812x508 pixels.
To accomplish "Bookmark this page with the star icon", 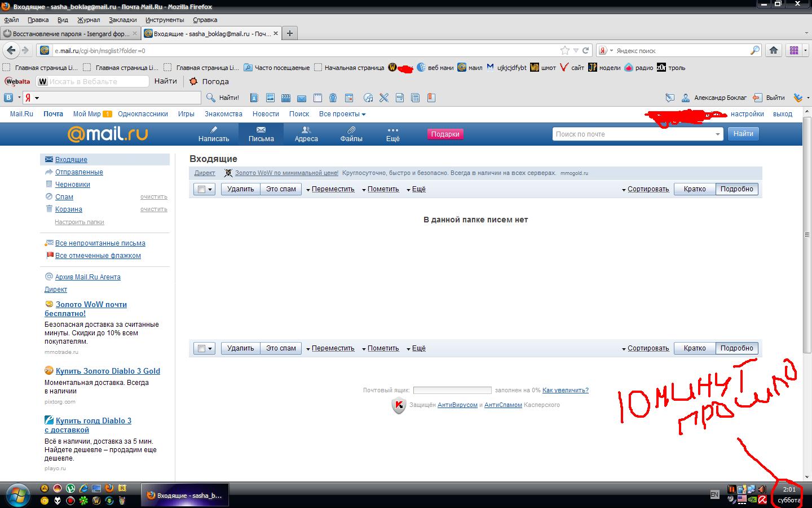I will 565,50.
